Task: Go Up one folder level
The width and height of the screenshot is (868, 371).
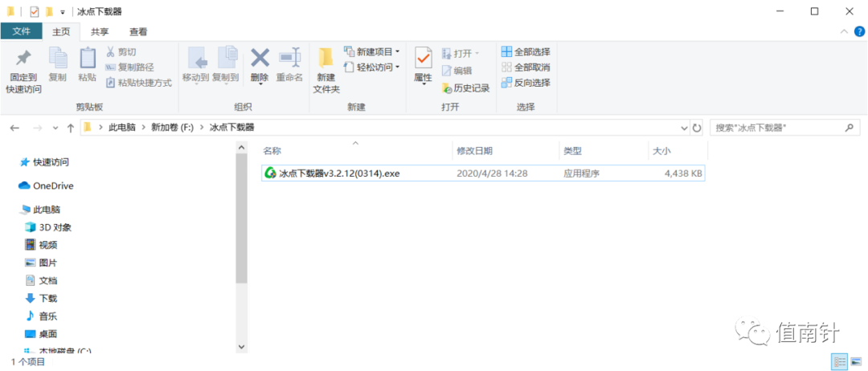Action: click(70, 128)
